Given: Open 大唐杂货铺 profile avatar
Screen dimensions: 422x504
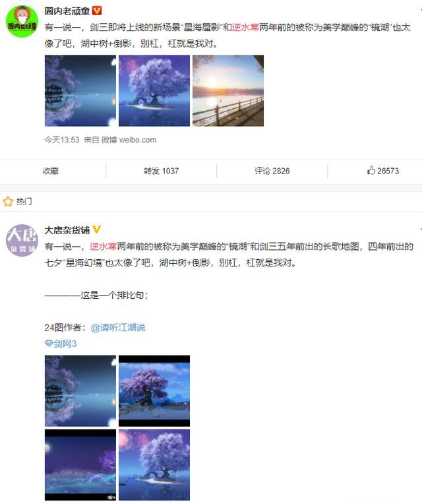Looking at the screenshot, I should pyautogui.click(x=22, y=240).
